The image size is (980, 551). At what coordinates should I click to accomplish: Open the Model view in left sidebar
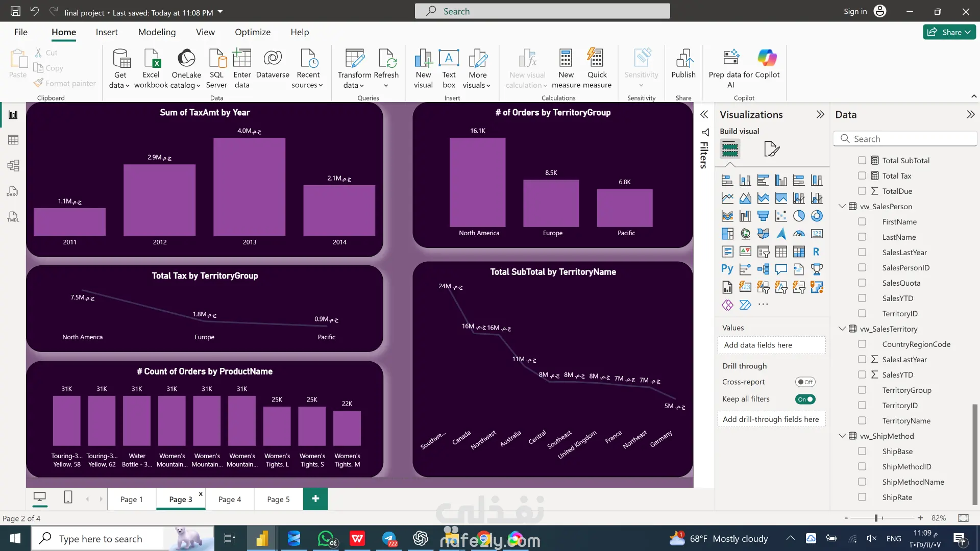(13, 165)
